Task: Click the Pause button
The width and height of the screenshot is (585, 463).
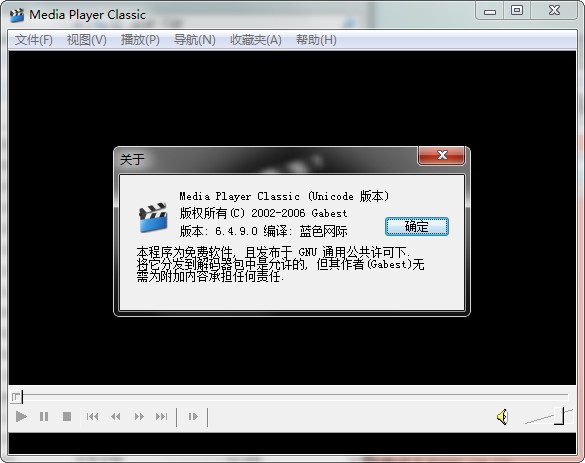Action: tap(44, 416)
